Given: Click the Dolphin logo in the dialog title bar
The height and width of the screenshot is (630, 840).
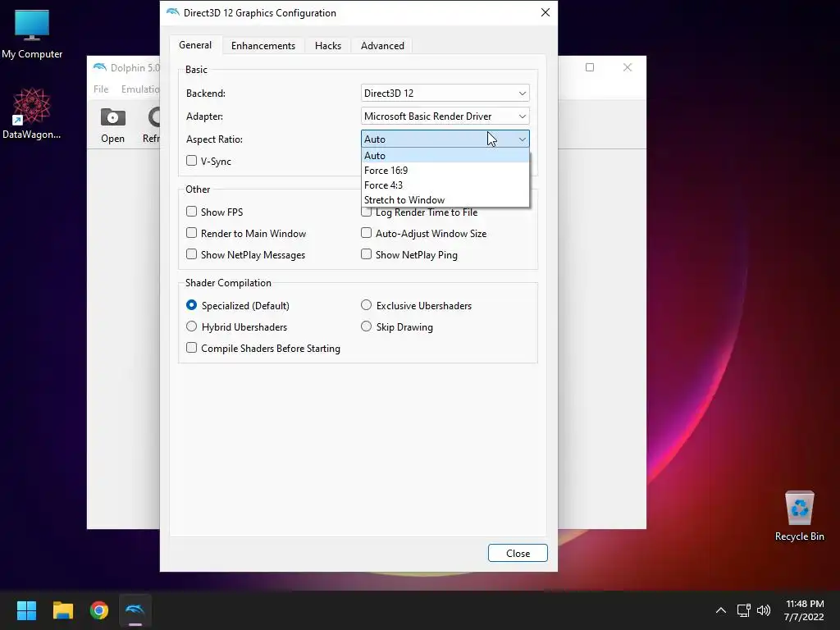Looking at the screenshot, I should pyautogui.click(x=172, y=11).
